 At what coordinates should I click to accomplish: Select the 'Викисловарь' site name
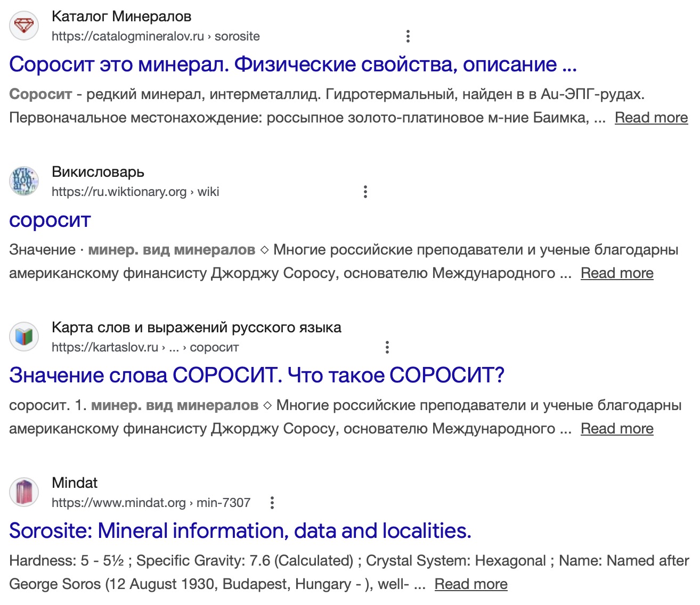click(98, 172)
